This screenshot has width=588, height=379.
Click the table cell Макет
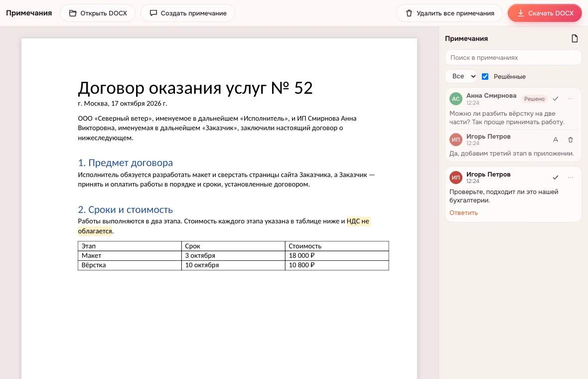point(130,255)
